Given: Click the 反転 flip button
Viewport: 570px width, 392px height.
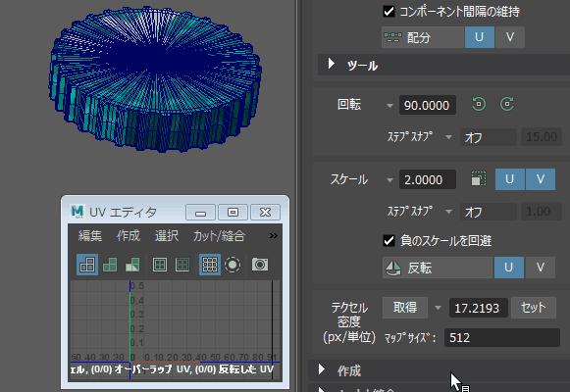Looking at the screenshot, I should pyautogui.click(x=438, y=268).
